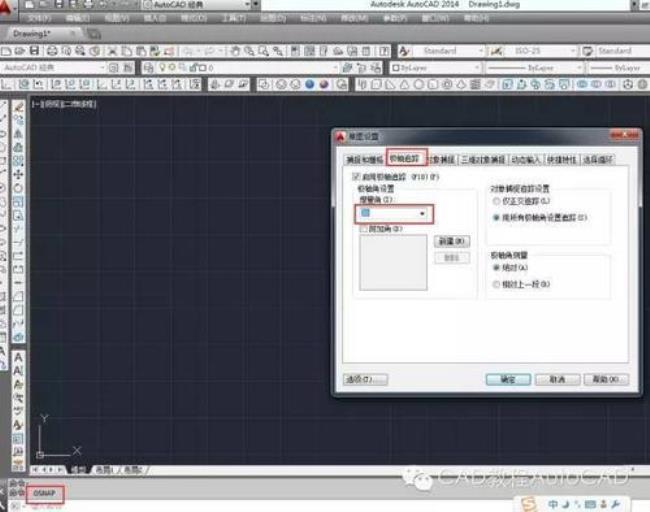Click the 确定 button in dialog
Image resolution: width=650 pixels, height=512 pixels.
tap(508, 379)
